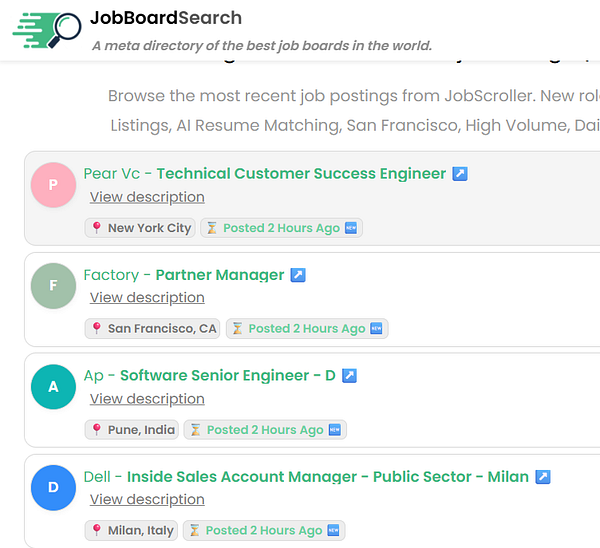The width and height of the screenshot is (600, 548).
Task: Expand View description for Ap Software Senior Engineer
Action: pyautogui.click(x=147, y=399)
